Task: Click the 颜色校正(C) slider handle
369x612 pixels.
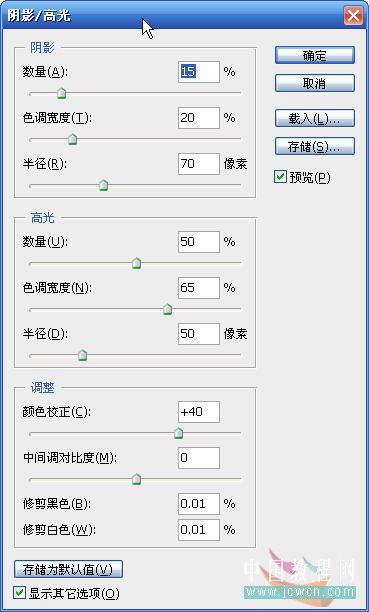Action: 178,433
